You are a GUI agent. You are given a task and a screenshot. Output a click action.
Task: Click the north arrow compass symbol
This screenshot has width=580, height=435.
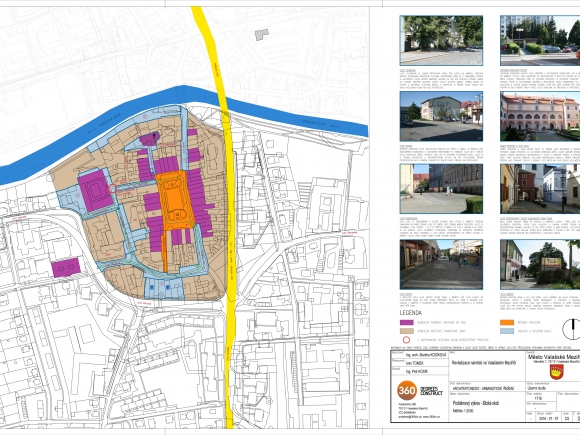pyautogui.click(x=571, y=329)
